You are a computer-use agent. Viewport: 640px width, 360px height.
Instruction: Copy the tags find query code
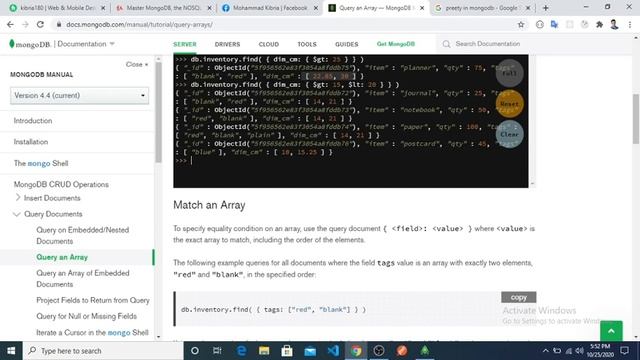[519, 297]
